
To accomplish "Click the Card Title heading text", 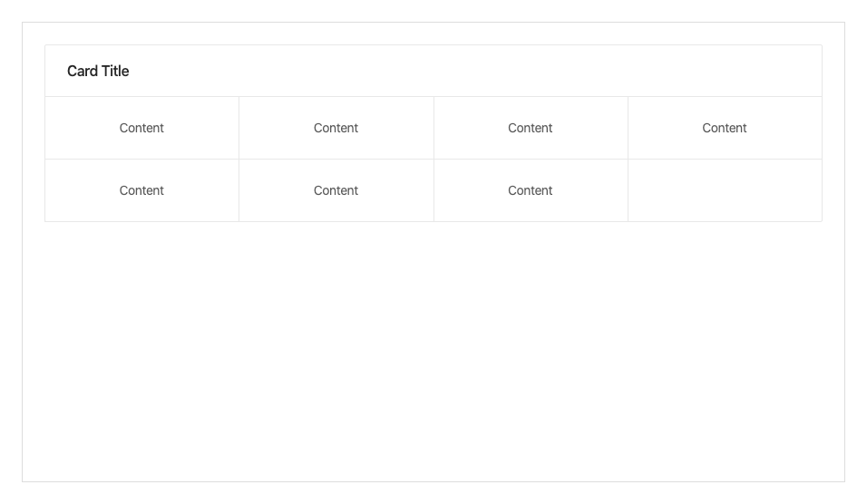I will [x=98, y=71].
